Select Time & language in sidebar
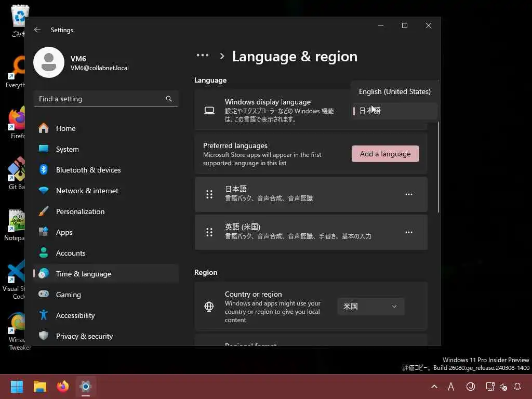This screenshot has width=532, height=399. tap(106, 273)
